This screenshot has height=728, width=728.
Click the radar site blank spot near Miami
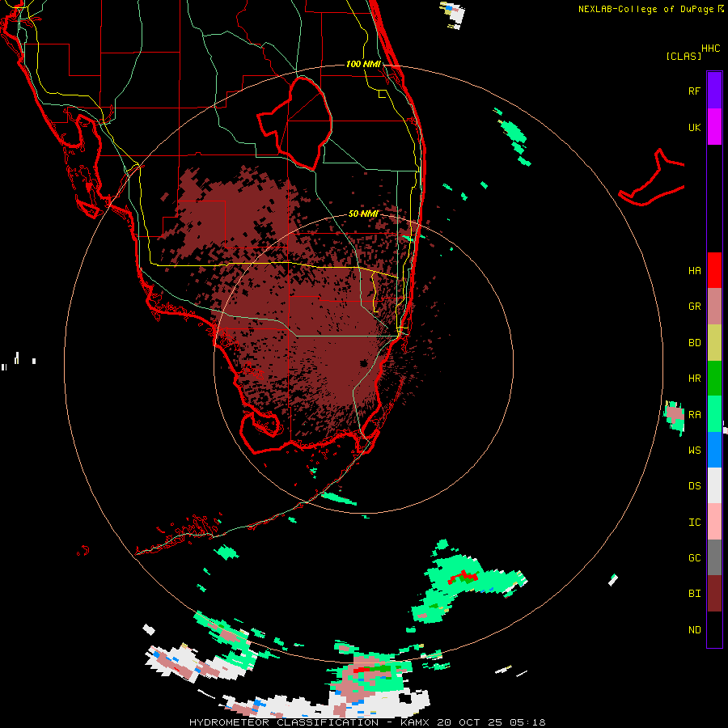363,362
